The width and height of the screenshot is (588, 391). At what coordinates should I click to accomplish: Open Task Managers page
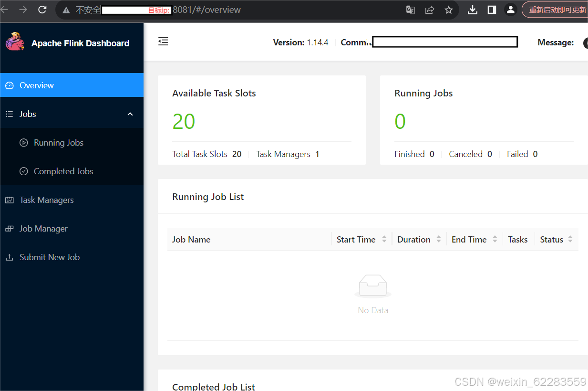click(x=72, y=200)
